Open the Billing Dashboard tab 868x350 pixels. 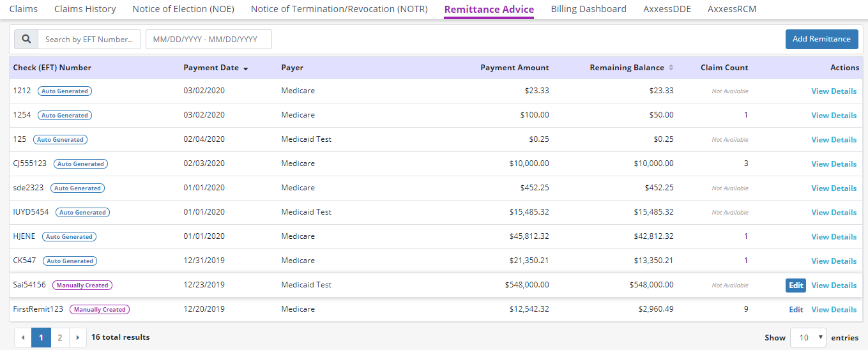588,9
